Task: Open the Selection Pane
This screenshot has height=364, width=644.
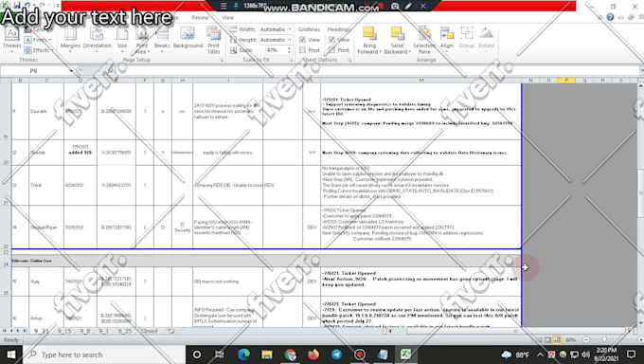Action: point(424,41)
